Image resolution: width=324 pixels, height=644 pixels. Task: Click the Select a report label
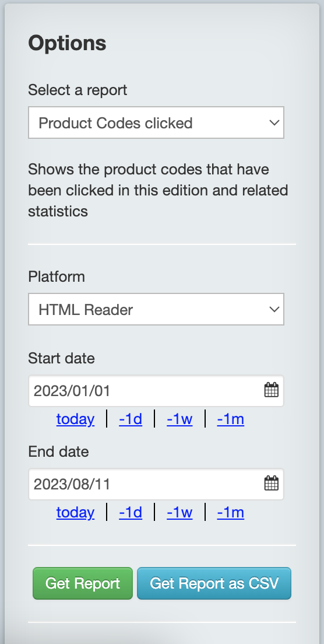coord(78,89)
